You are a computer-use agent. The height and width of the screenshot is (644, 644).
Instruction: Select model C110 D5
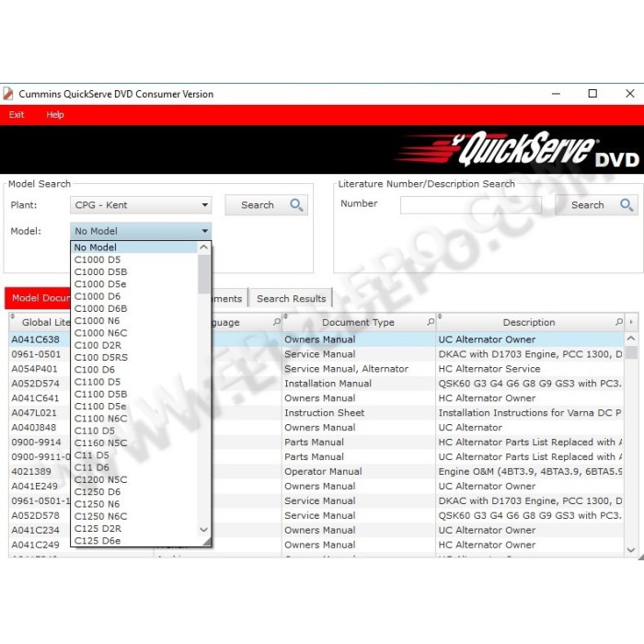coord(134,431)
